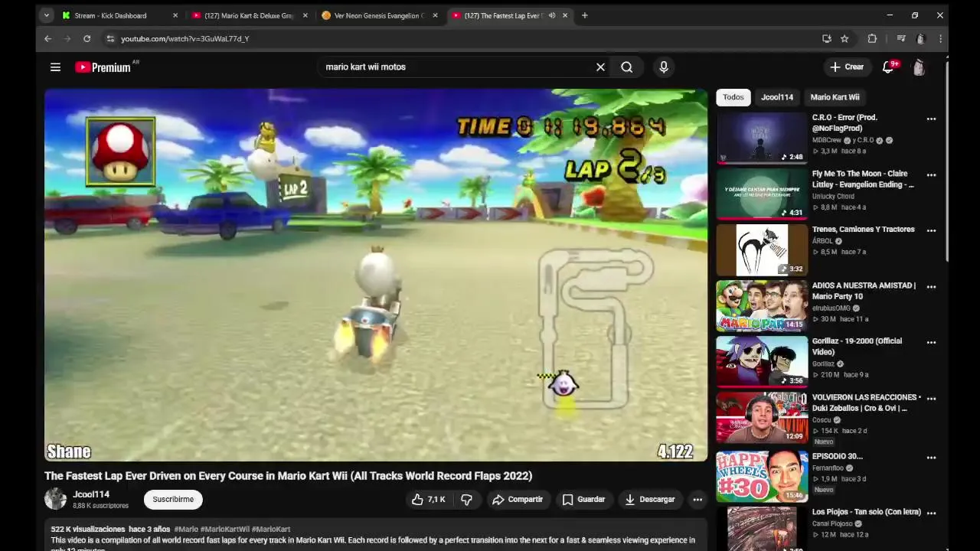Image resolution: width=980 pixels, height=551 pixels.
Task: Open the media control icon in browser toolbar
Action: (900, 38)
